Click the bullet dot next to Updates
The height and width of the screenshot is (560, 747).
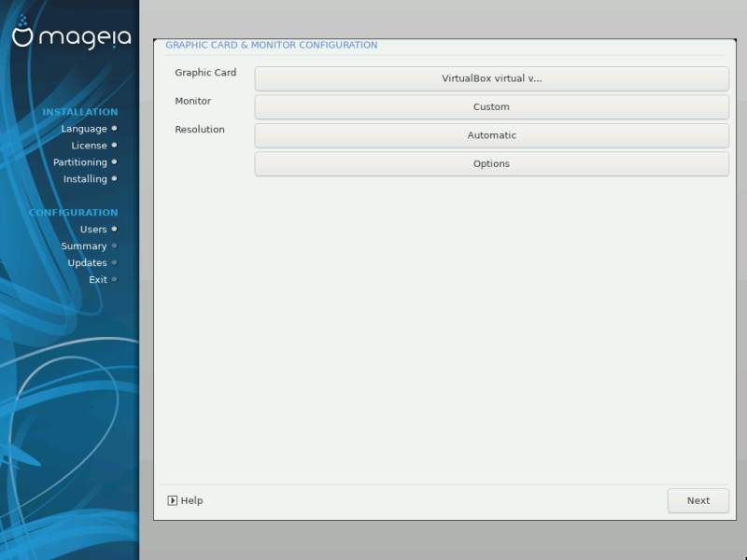pos(114,262)
